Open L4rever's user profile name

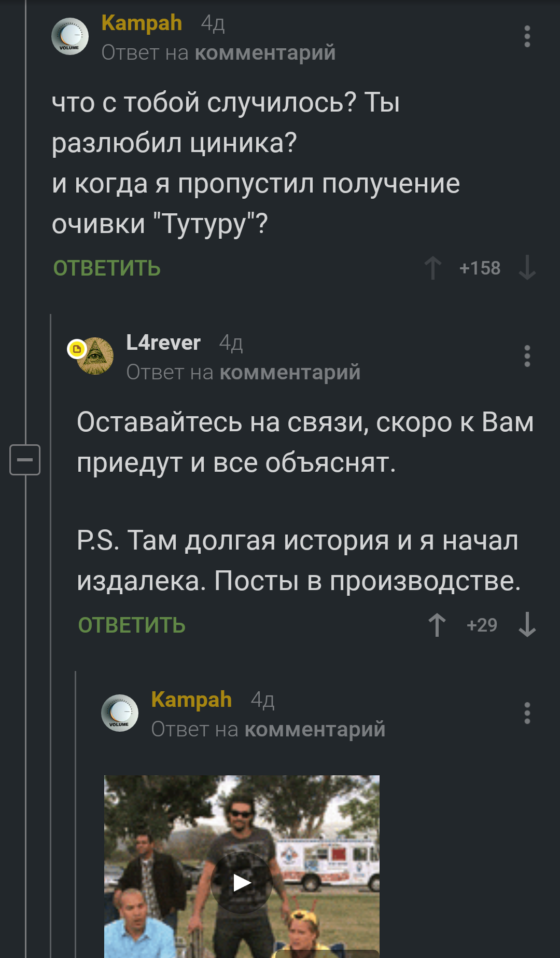(163, 343)
